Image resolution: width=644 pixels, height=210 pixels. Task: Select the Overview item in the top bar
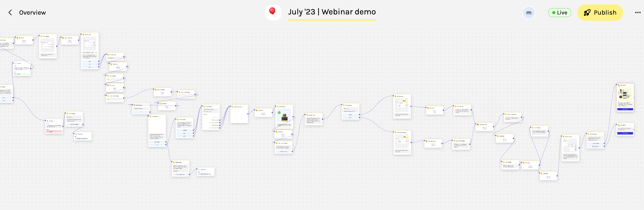(x=33, y=12)
